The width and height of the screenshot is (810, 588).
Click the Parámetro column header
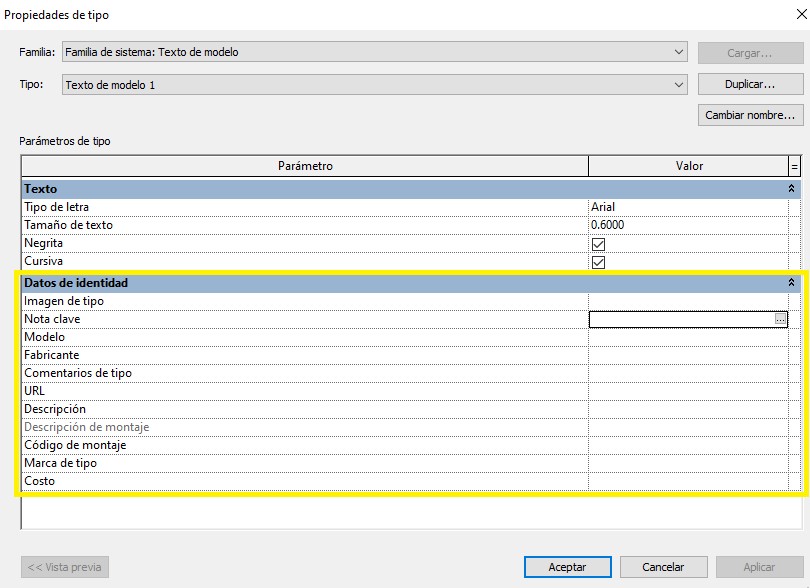[x=305, y=166]
